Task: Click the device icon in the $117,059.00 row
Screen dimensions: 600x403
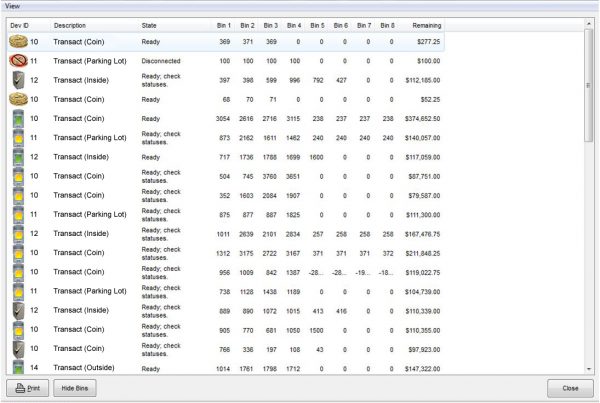Action: [18, 156]
